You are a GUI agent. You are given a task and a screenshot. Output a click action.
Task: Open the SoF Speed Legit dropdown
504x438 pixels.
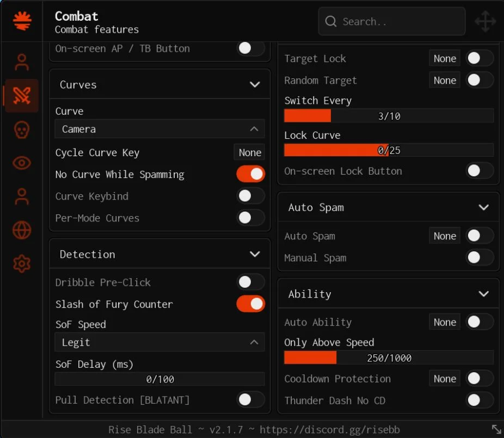(x=160, y=343)
